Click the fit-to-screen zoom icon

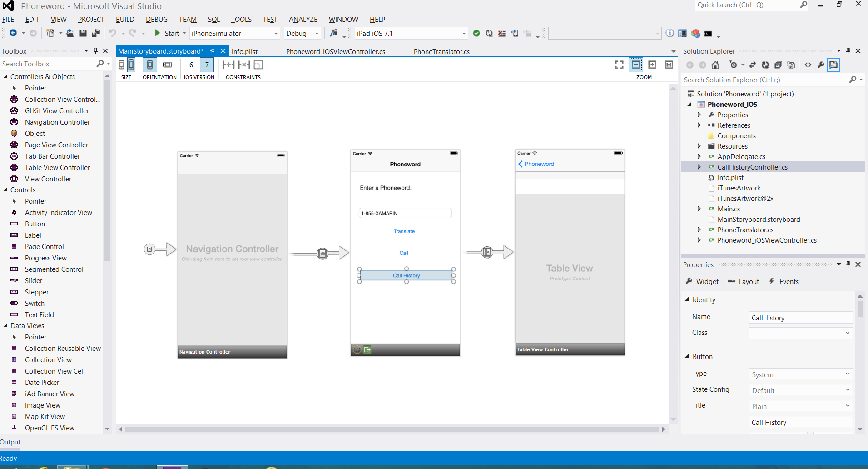[x=619, y=65]
